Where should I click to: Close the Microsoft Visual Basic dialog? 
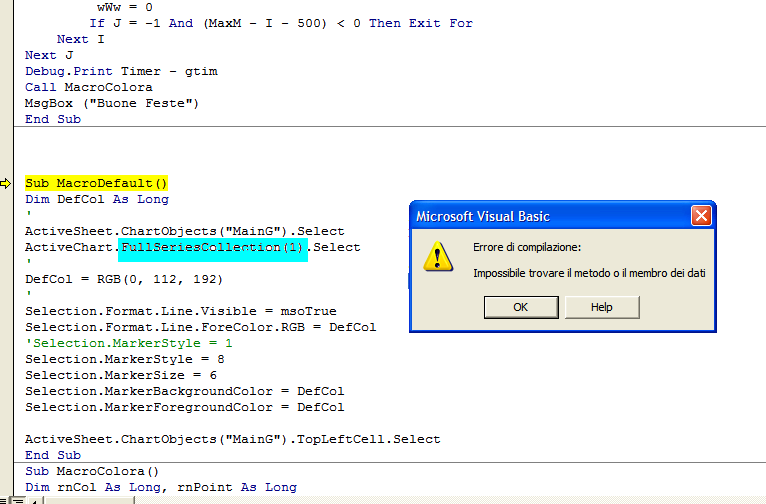click(x=701, y=215)
